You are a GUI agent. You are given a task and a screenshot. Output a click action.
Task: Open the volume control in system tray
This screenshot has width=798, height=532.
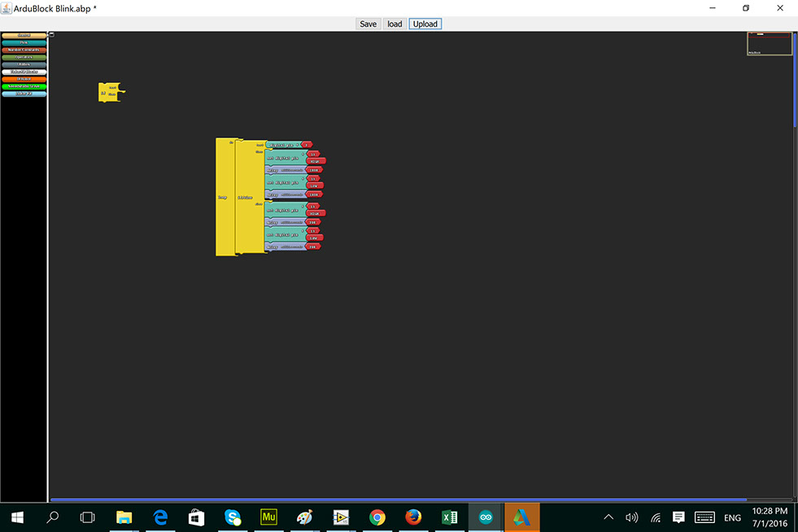coord(631,517)
